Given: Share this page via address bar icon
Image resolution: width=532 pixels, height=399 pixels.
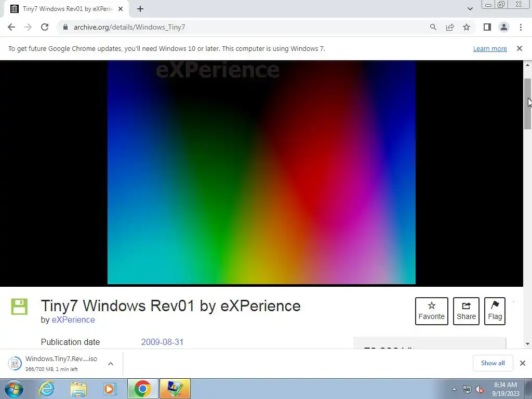Looking at the screenshot, I should (450, 27).
